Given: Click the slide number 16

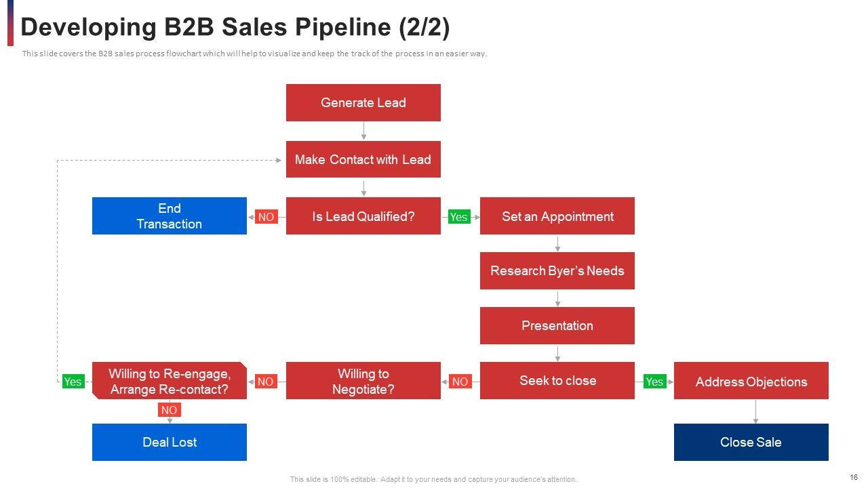Looking at the screenshot, I should coord(853,478).
